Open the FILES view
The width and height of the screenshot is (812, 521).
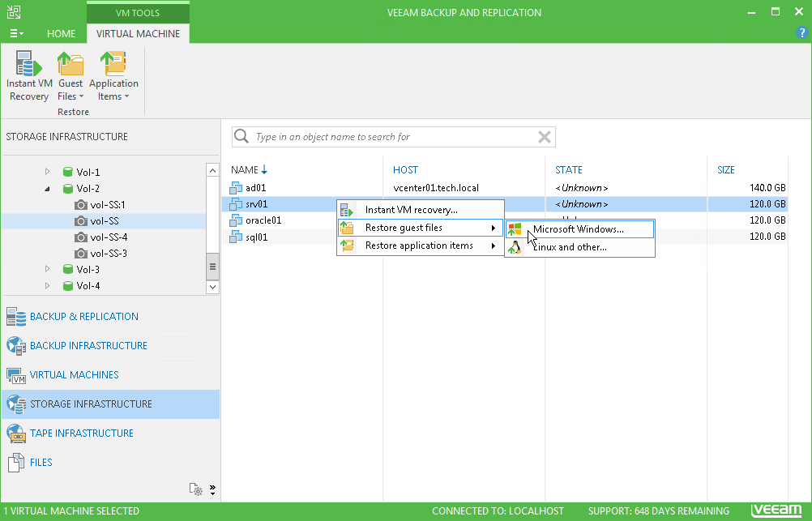point(110,462)
